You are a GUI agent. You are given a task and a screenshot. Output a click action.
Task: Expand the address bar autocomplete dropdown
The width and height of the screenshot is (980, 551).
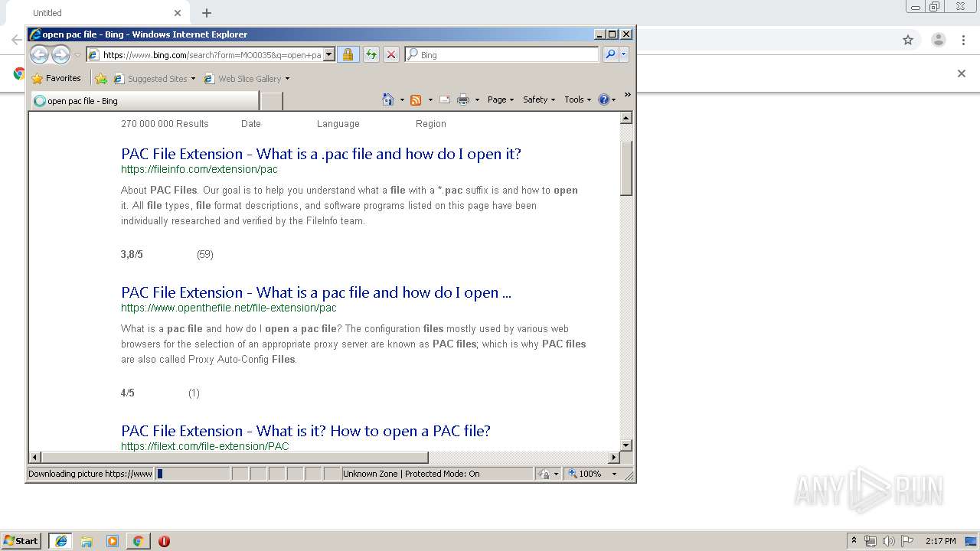pyautogui.click(x=329, y=54)
